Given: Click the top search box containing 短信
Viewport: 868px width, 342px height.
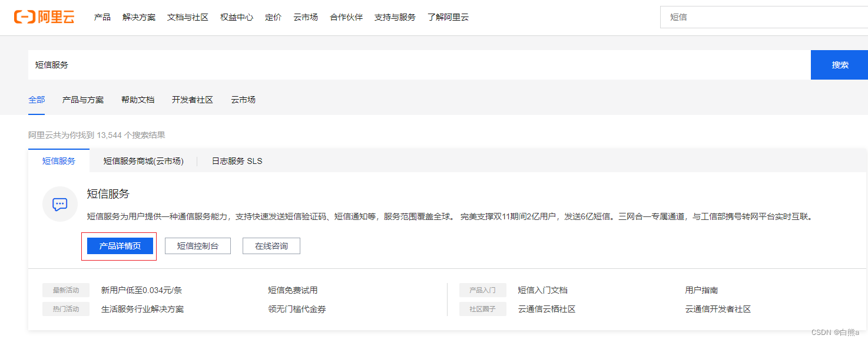Looking at the screenshot, I should coord(764,17).
